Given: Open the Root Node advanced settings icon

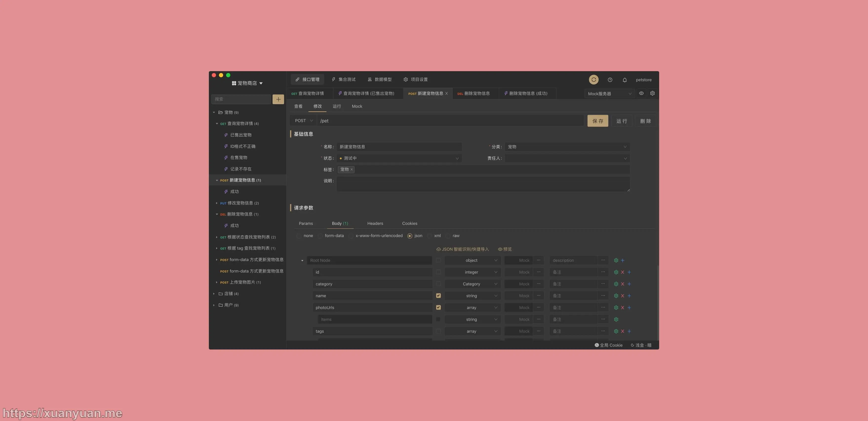Looking at the screenshot, I should (x=616, y=260).
